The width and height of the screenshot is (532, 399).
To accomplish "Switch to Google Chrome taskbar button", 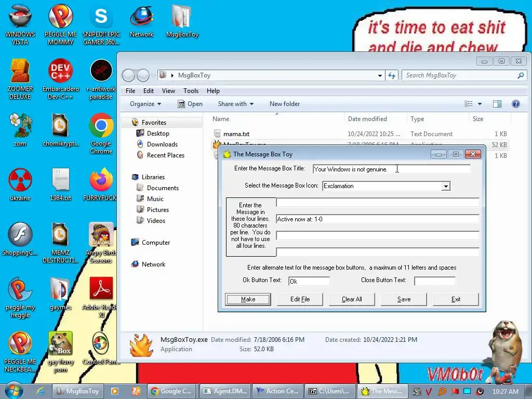I will [x=171, y=391].
